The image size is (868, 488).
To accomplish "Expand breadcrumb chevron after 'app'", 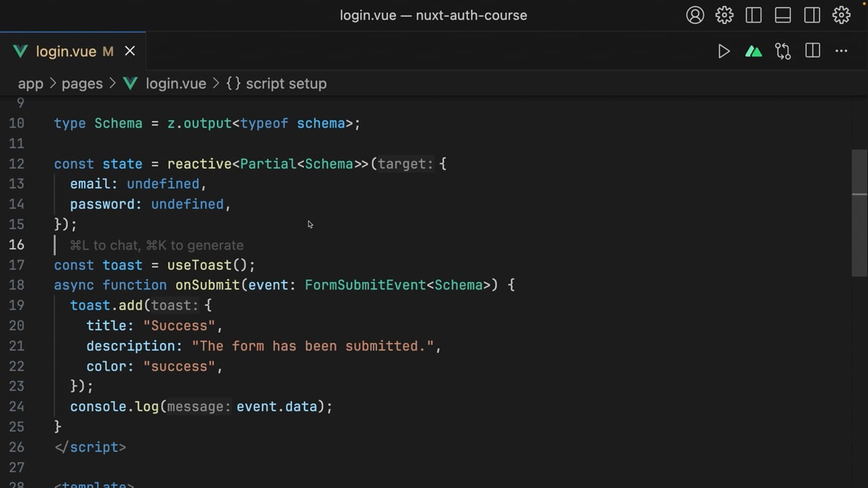I will [52, 83].
